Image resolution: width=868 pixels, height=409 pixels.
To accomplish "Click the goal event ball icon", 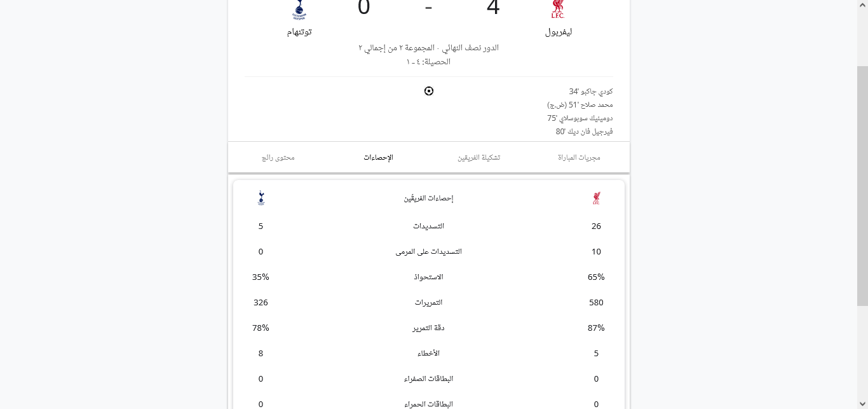I will (429, 91).
